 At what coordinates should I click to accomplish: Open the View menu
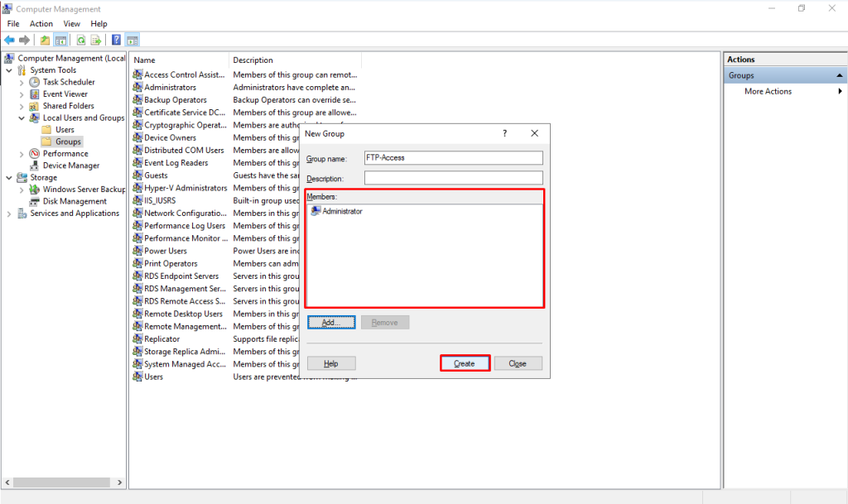click(x=72, y=23)
